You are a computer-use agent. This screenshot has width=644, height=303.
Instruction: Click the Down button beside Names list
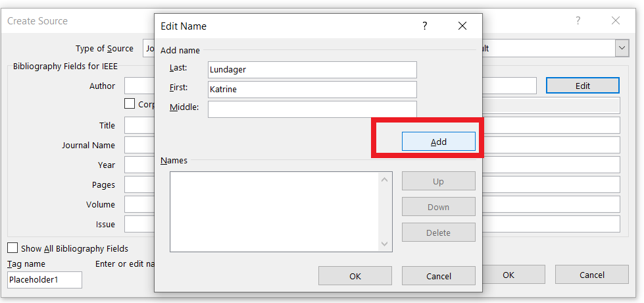(438, 207)
